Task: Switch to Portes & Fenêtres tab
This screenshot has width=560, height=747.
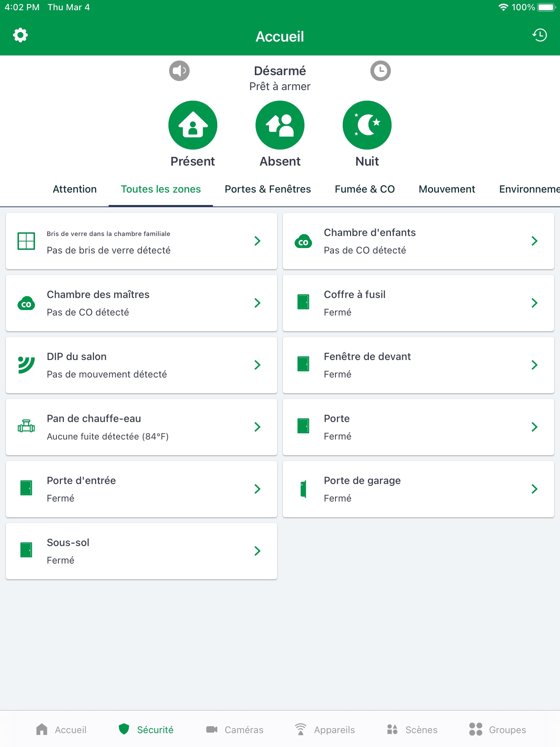Action: [x=268, y=189]
